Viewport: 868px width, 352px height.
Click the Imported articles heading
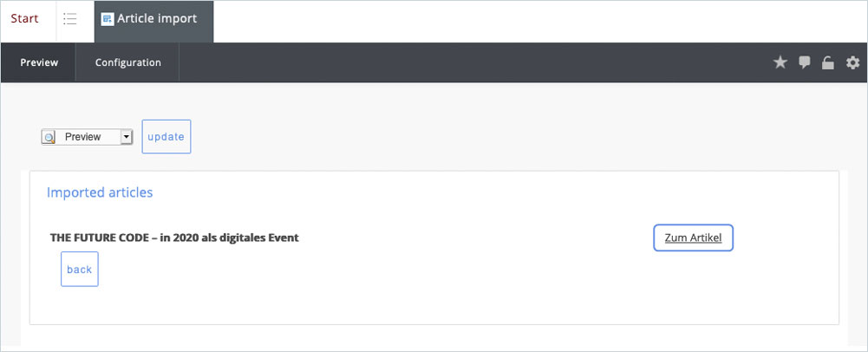pos(100,192)
